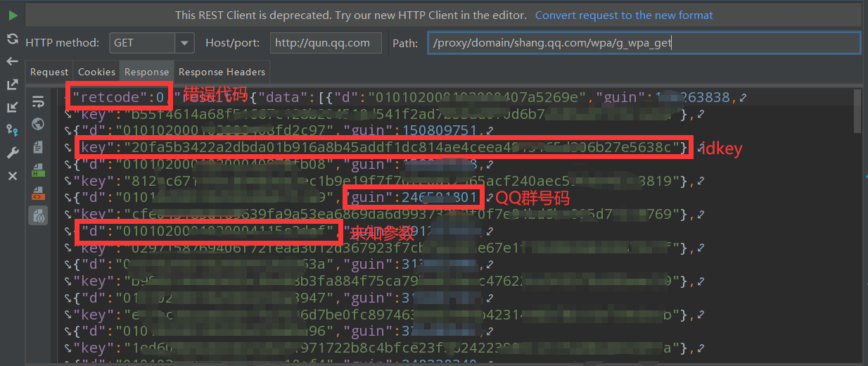This screenshot has height=366, width=868.
Task: Click the 'HTTP method:' label
Action: [x=63, y=43]
